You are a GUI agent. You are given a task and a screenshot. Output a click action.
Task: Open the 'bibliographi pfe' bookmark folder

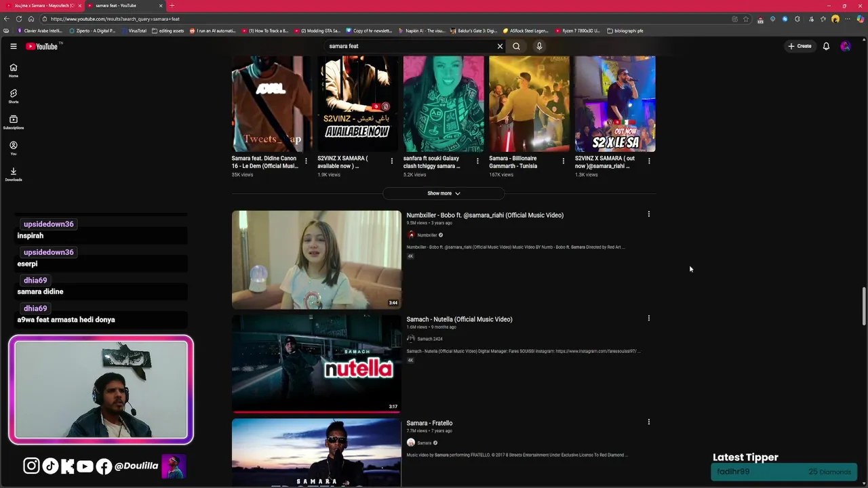[625, 30]
